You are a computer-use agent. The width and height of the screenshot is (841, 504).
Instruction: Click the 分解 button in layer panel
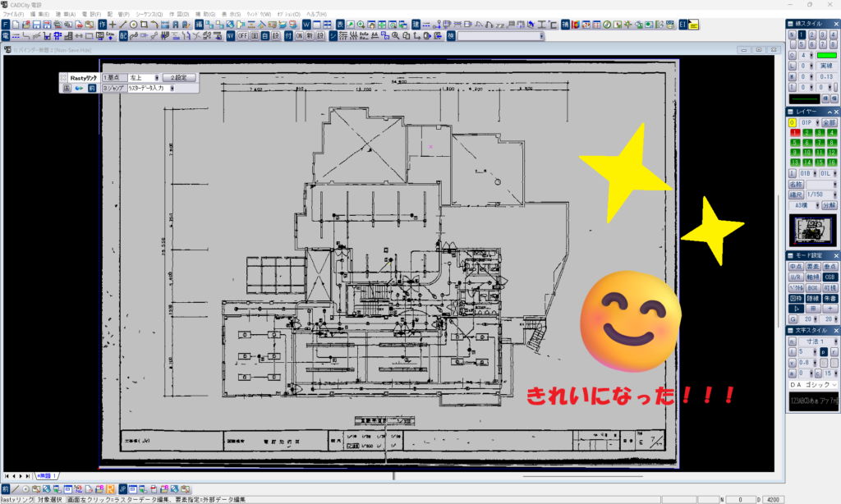click(x=830, y=205)
